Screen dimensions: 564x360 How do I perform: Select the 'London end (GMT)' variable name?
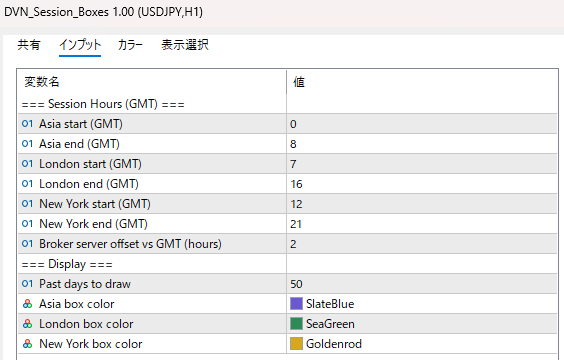(x=89, y=184)
